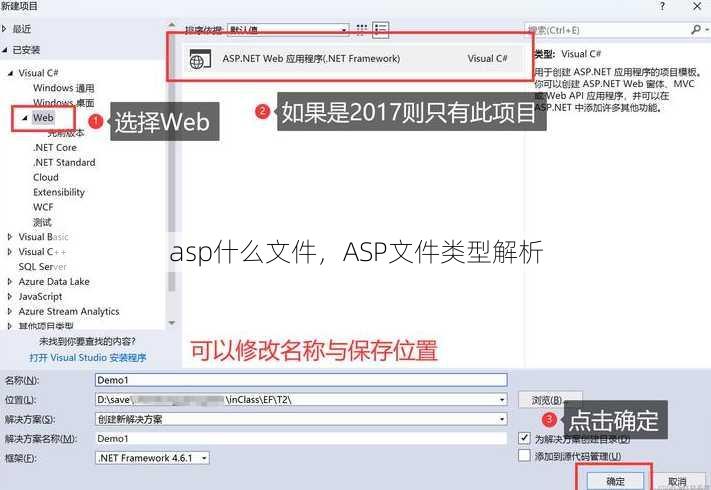Click the solution name field
Viewport: 711px width, 490px height.
(301, 438)
